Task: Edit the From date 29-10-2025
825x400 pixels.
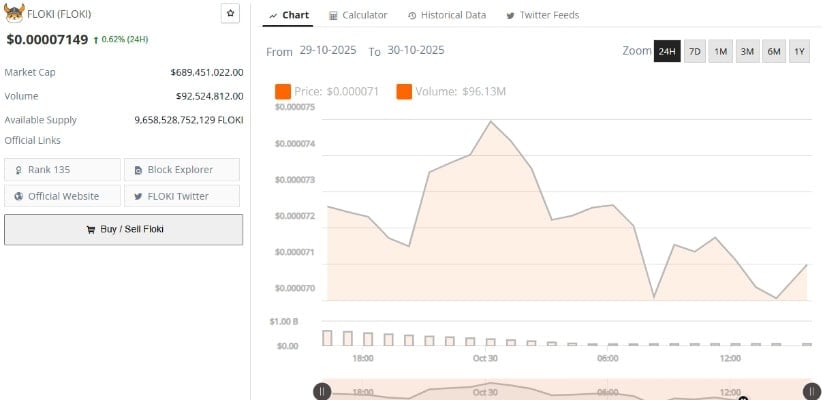Action: pos(328,51)
